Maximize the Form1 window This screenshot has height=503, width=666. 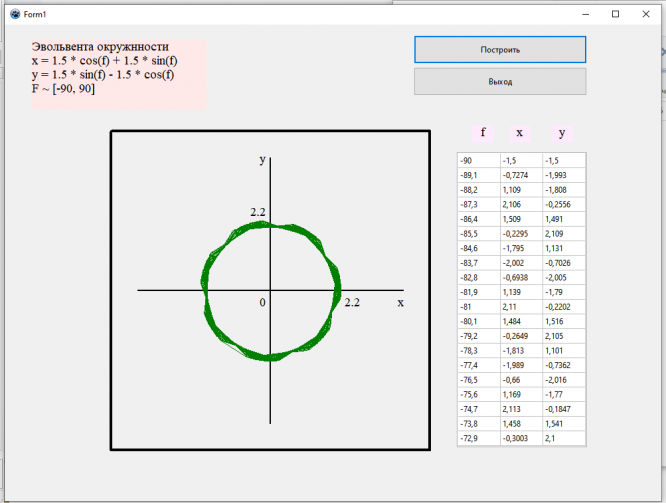(x=615, y=13)
